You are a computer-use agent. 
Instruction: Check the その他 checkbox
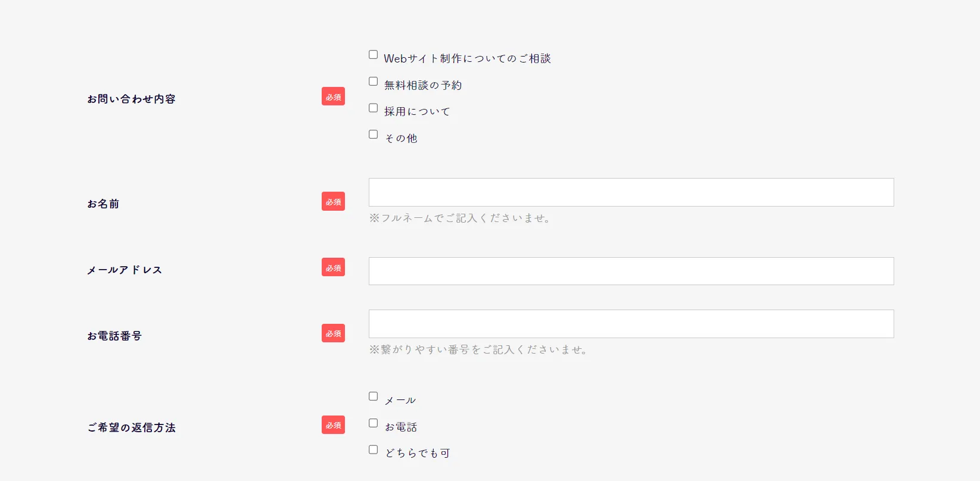(x=372, y=134)
